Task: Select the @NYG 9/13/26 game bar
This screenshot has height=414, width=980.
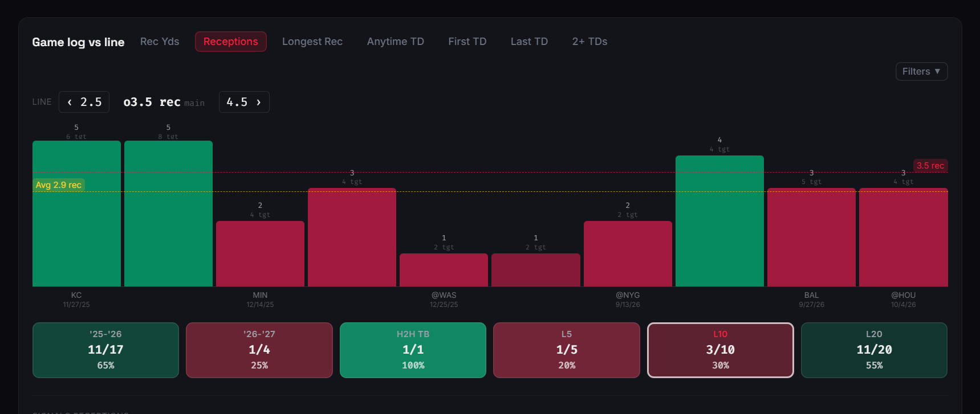Action: coord(628,253)
